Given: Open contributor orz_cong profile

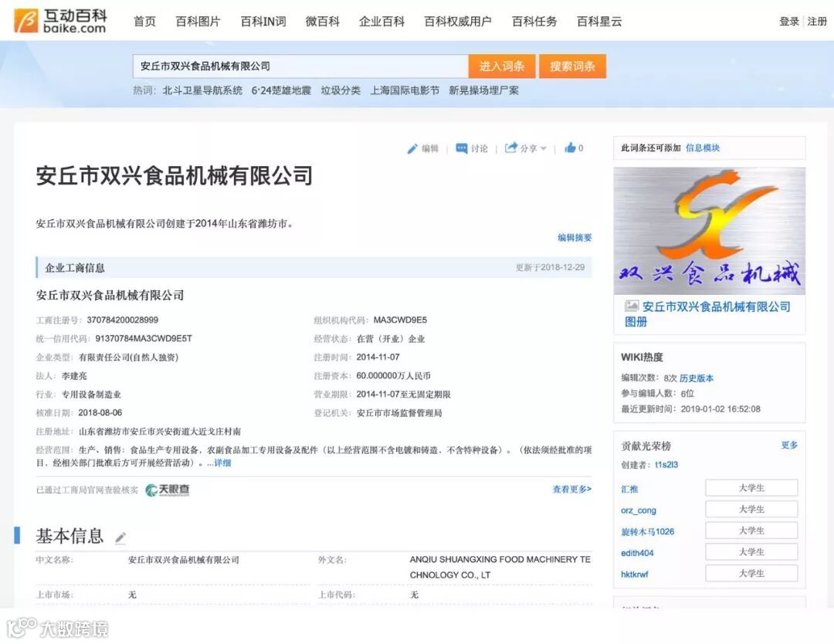Looking at the screenshot, I should tap(639, 510).
